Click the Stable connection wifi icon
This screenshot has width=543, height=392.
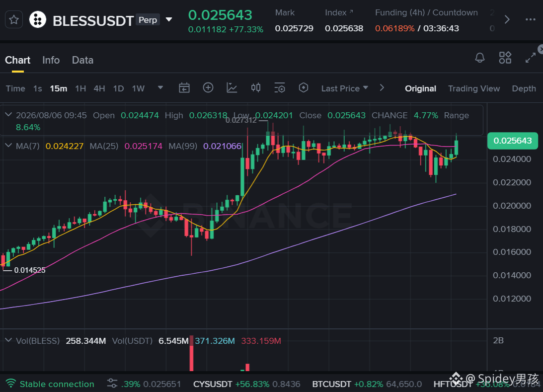11,384
